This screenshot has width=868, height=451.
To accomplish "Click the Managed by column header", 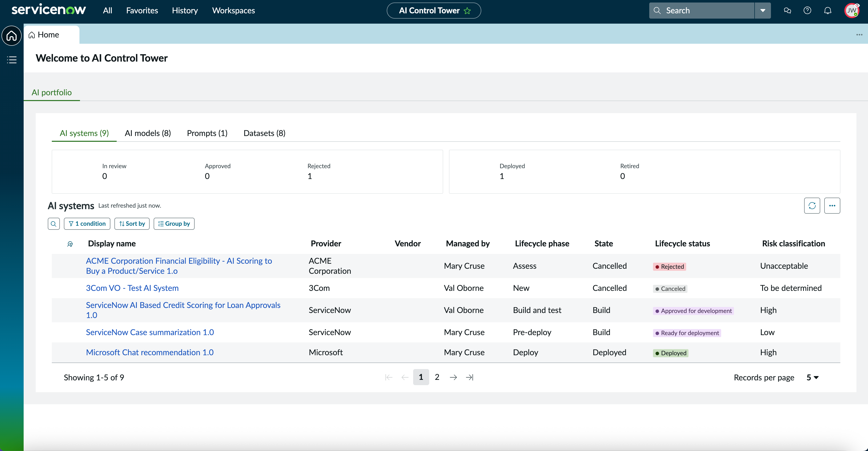I will (468, 244).
